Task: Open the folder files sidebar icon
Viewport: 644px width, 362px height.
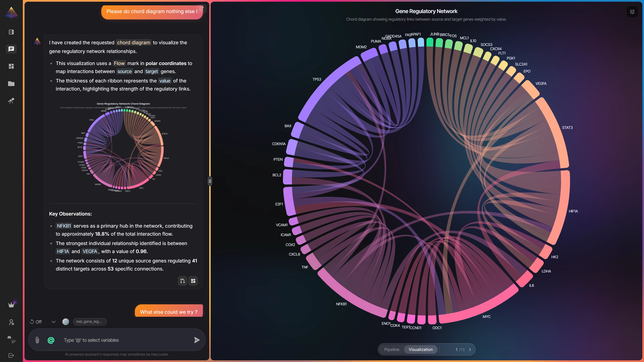Action: click(x=11, y=84)
